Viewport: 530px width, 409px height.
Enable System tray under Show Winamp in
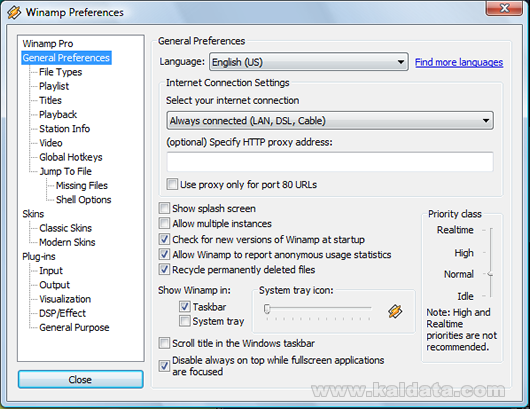click(185, 321)
